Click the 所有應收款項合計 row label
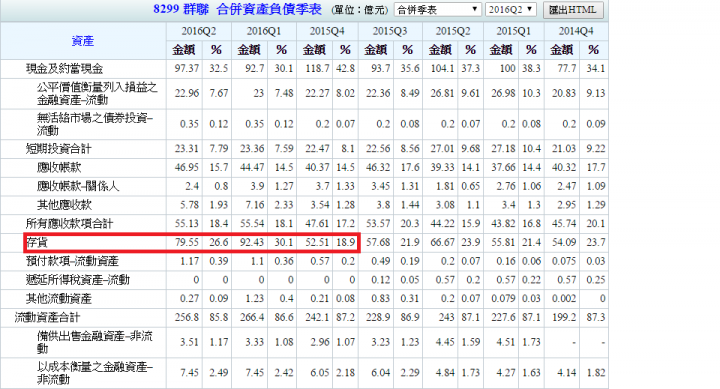 point(69,224)
